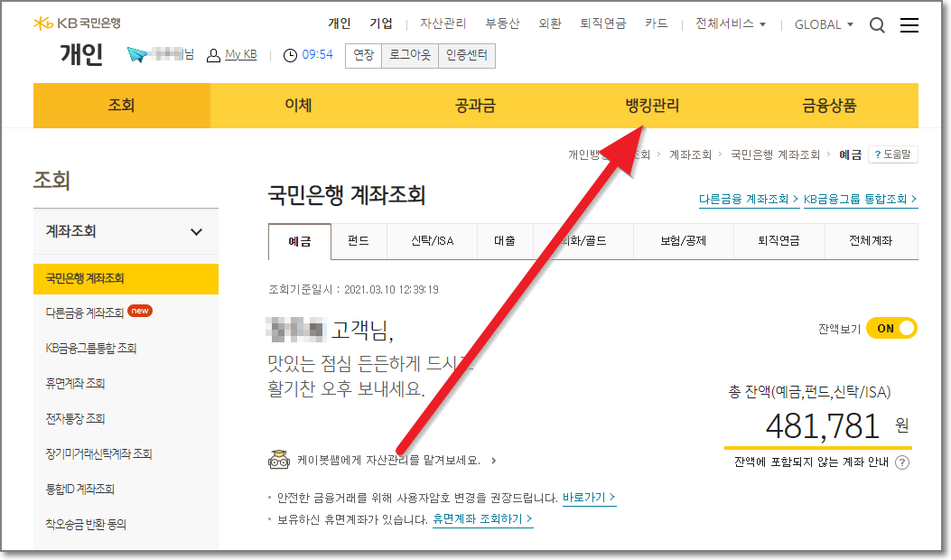Click the 바로가기 password change link

click(x=589, y=498)
